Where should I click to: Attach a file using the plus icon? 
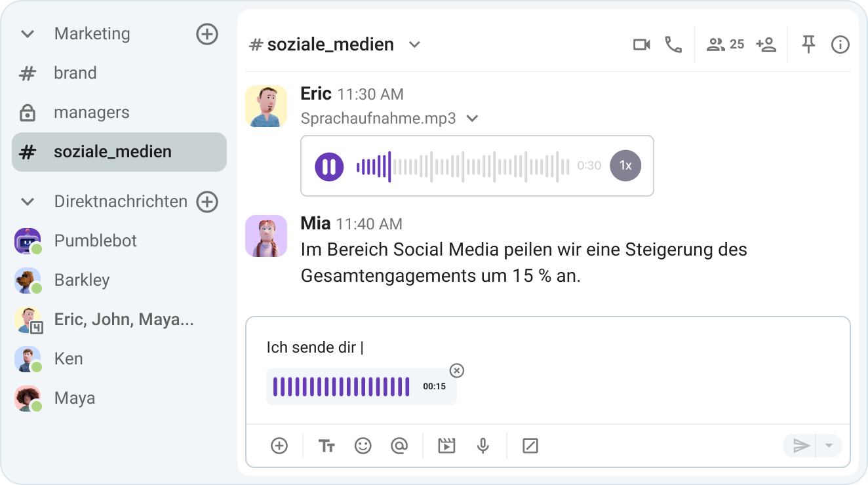(279, 446)
